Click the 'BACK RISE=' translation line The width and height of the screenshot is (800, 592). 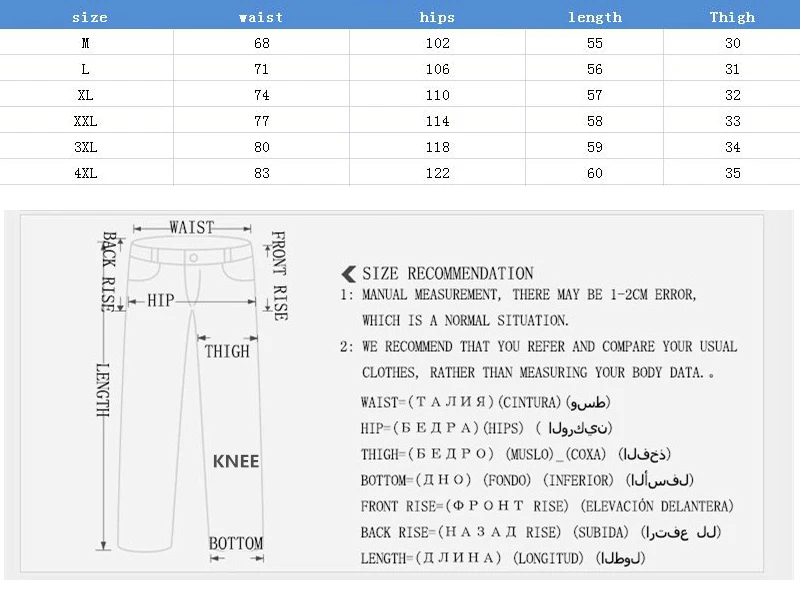(x=540, y=532)
